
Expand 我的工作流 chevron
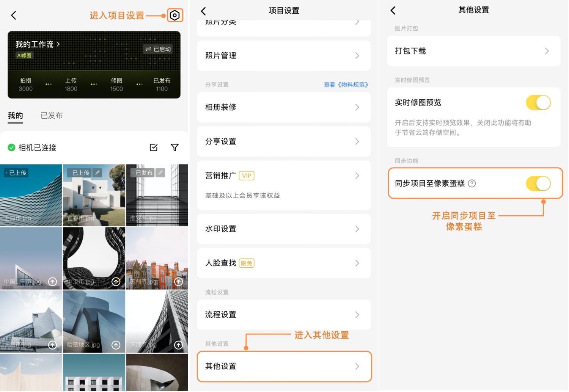[x=58, y=44]
